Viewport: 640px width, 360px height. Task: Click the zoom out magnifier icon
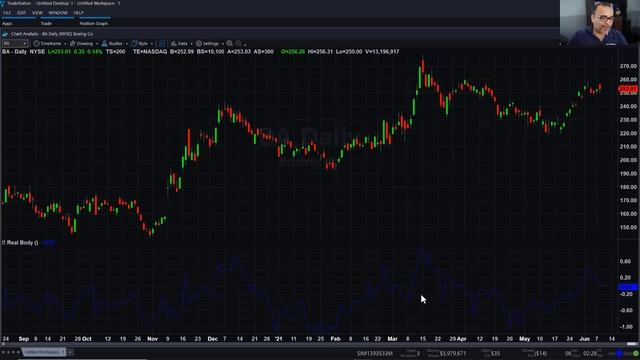point(239,44)
